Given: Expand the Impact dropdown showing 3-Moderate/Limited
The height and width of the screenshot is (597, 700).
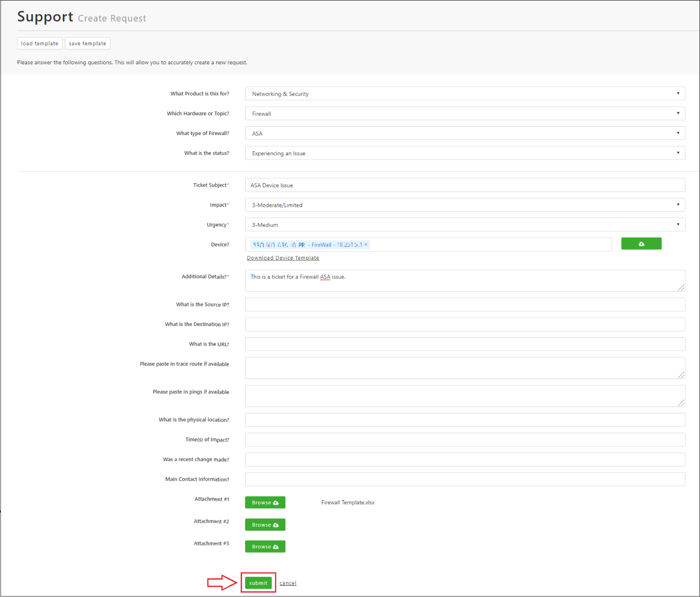Looking at the screenshot, I should point(465,205).
